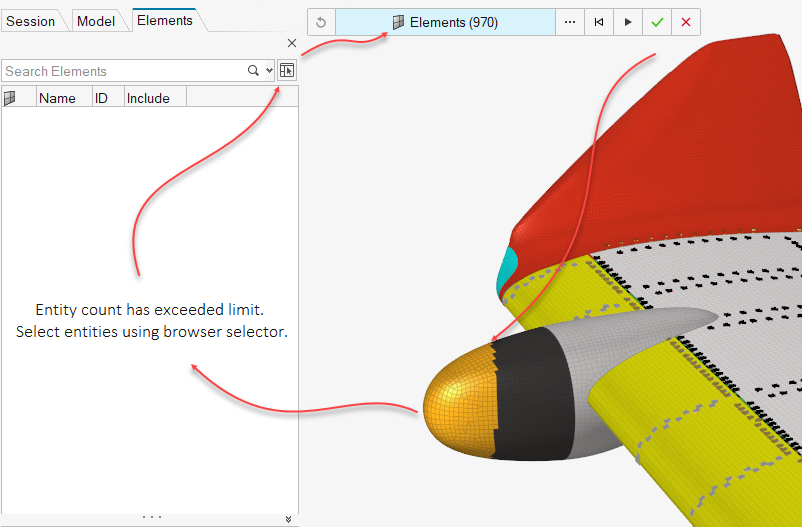This screenshot has width=802, height=527.
Task: Open the search options dropdown arrow
Action: pyautogui.click(x=268, y=71)
